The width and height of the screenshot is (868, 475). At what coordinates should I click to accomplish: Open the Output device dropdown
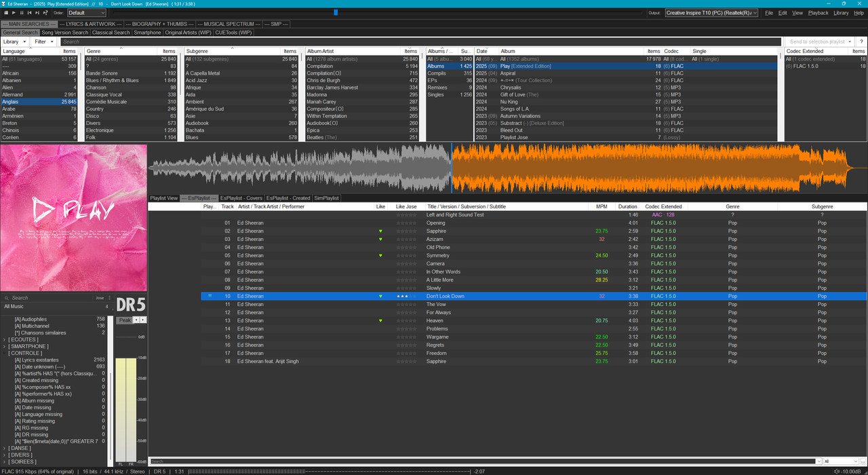(x=711, y=13)
